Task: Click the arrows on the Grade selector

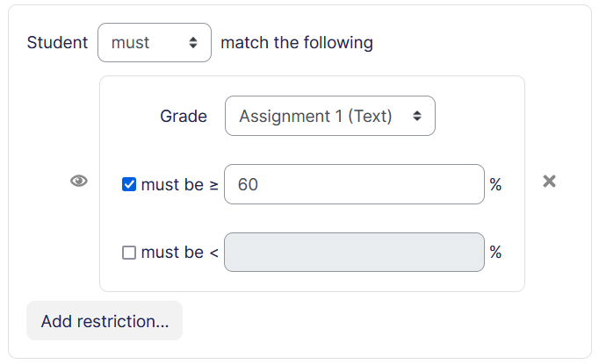Action: [417, 116]
